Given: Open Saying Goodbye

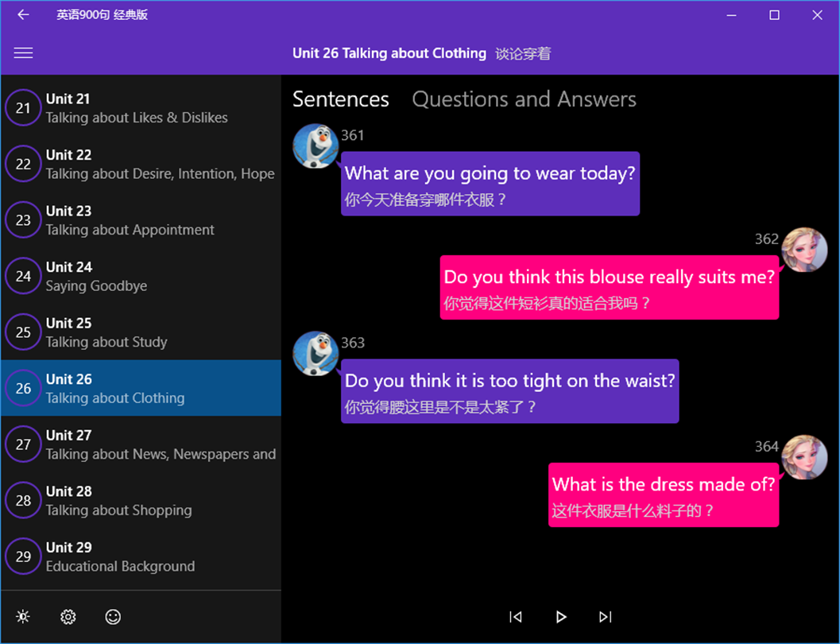Looking at the screenshot, I should (x=141, y=276).
